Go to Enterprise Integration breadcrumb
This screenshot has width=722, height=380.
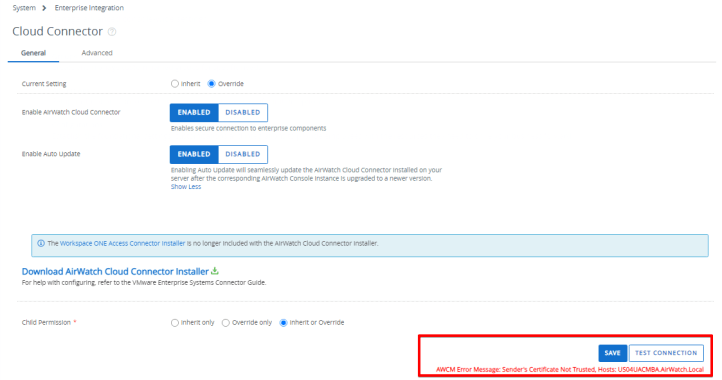[89, 8]
